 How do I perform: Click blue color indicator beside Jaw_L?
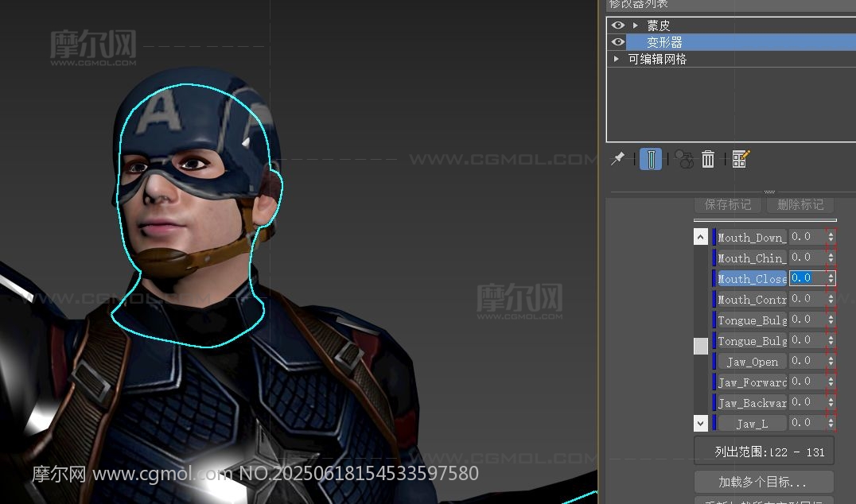pos(714,423)
